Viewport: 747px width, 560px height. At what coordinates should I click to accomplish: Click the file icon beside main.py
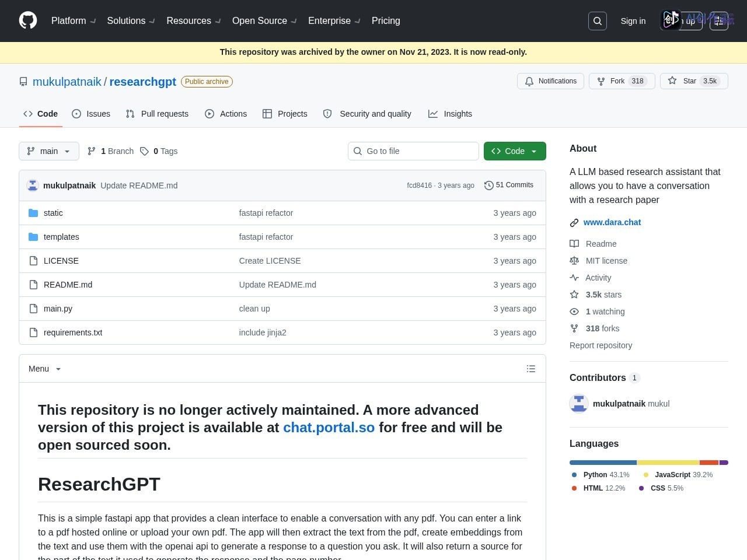(33, 309)
